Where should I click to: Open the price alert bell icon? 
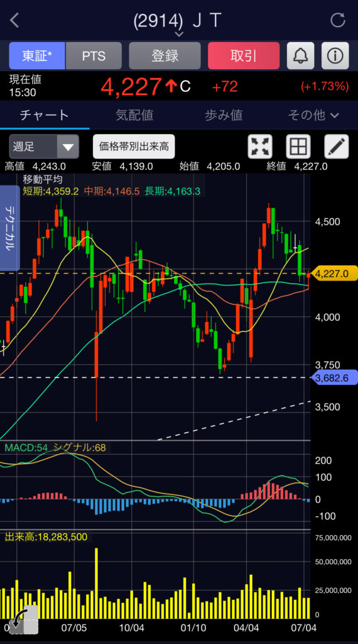pyautogui.click(x=301, y=56)
